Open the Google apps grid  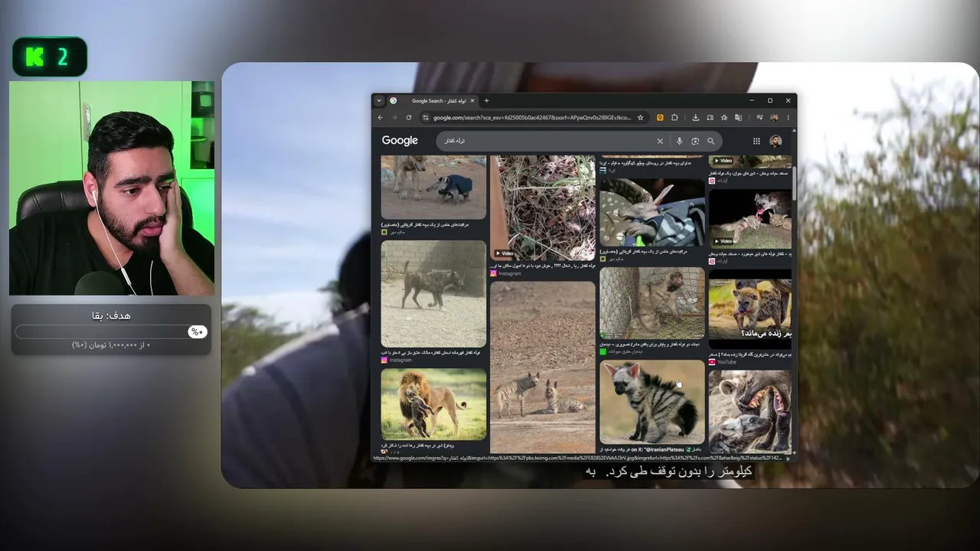coord(756,141)
